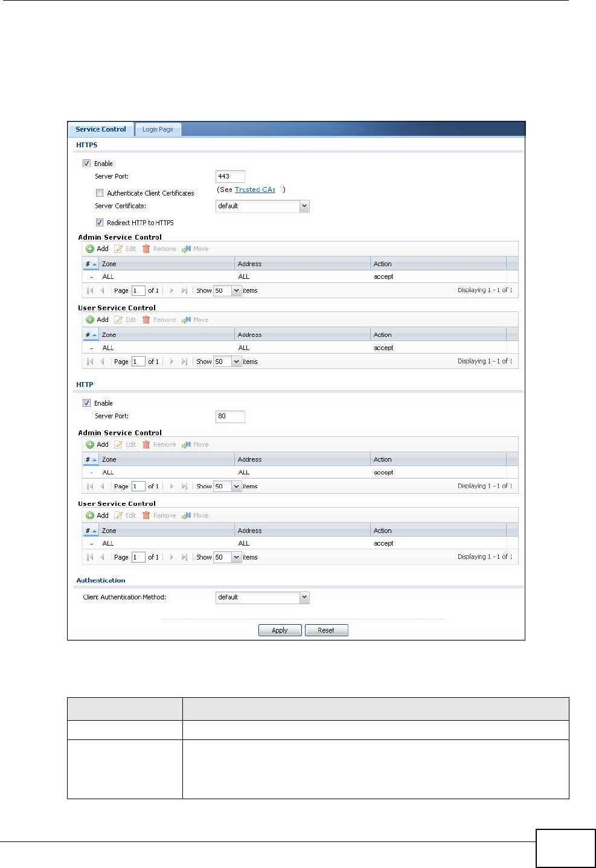Image resolution: width=596 pixels, height=868 pixels.
Task: Add rule in HTTPS Admin Service Control
Action: (x=97, y=249)
